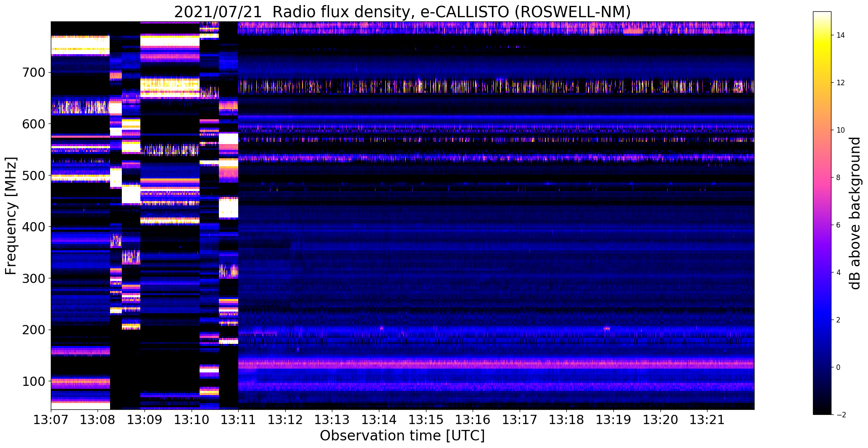The width and height of the screenshot is (868, 448).
Task: Click the black bottom end of the colorbar
Action: click(822, 410)
